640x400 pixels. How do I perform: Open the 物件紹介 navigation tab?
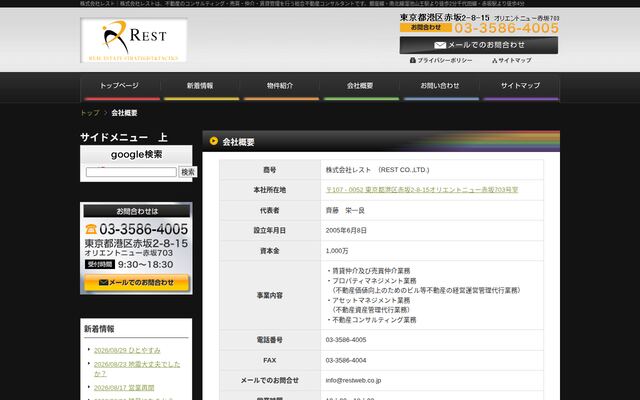[280, 87]
